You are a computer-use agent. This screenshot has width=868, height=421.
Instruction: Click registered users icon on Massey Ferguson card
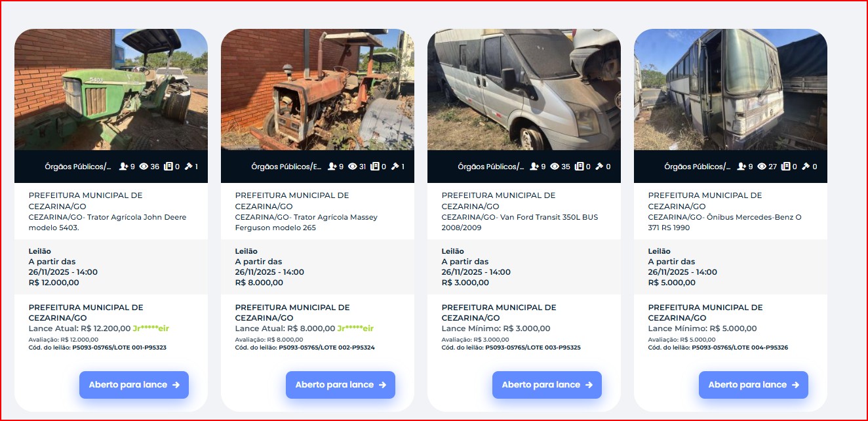click(332, 167)
